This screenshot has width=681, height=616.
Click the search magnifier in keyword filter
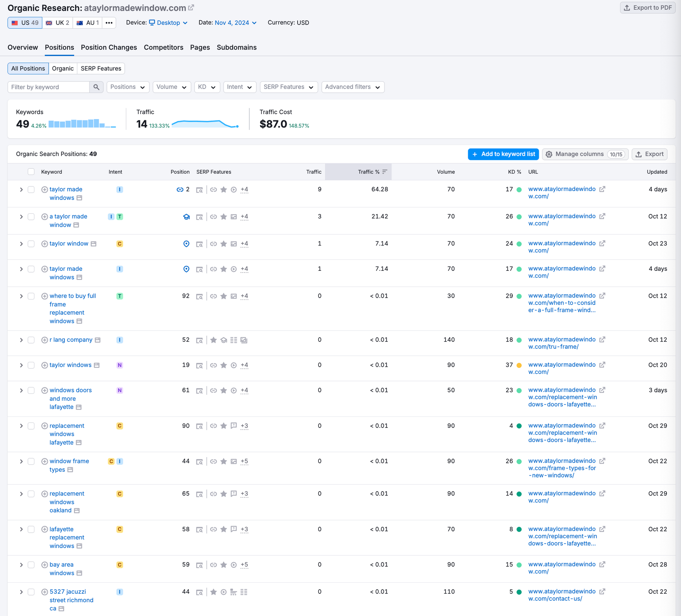pyautogui.click(x=96, y=87)
